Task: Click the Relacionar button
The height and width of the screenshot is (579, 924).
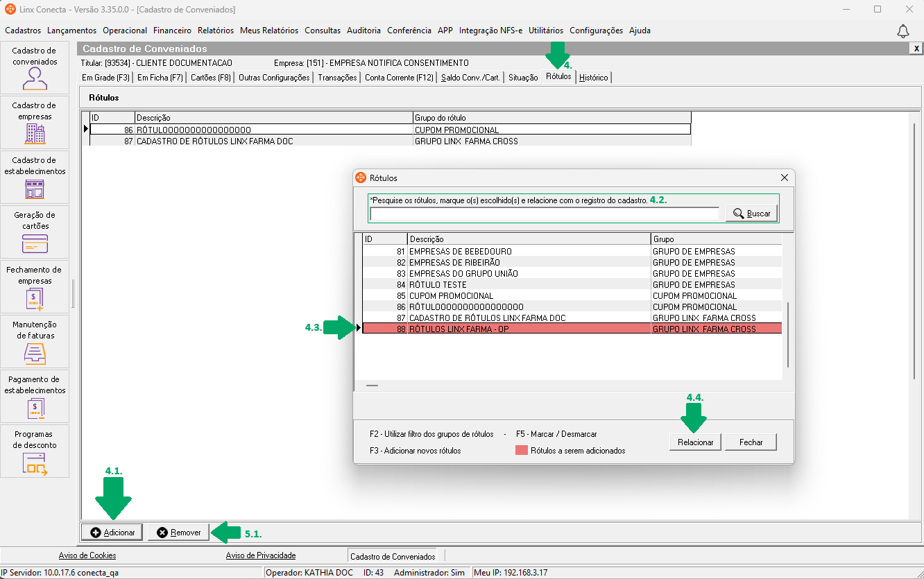Action: (695, 442)
